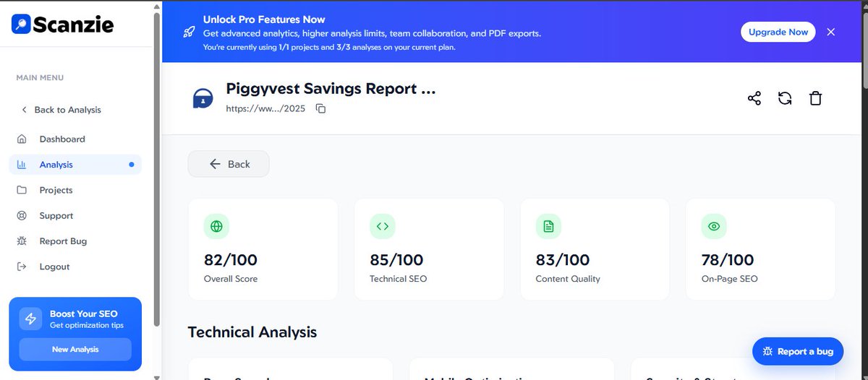This screenshot has width=868, height=380.
Task: Click the 82/100 Overall Score value
Action: pos(231,260)
